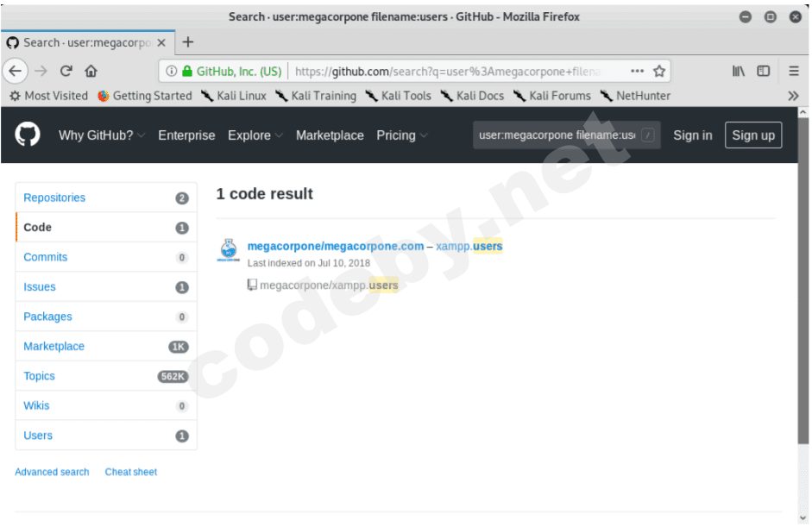Open the Cheat sheet link

coord(131,472)
